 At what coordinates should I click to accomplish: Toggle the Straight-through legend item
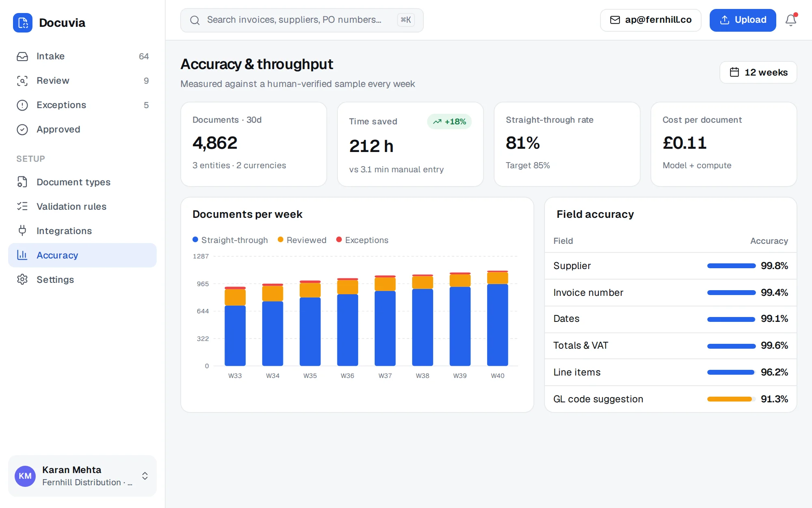pos(230,240)
